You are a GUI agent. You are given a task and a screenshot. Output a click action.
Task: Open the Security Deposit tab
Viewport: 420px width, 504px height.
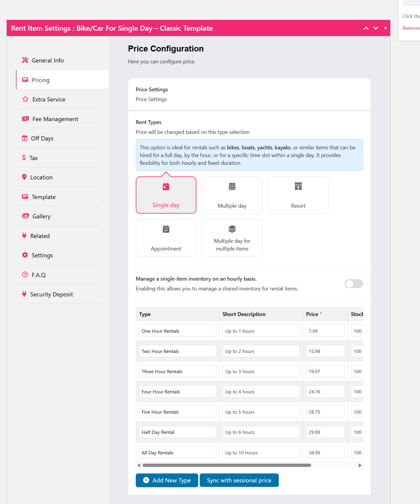tap(51, 294)
